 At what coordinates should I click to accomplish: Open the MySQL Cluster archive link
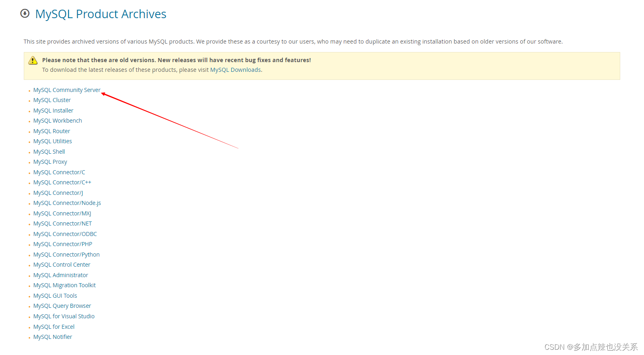pyautogui.click(x=52, y=100)
